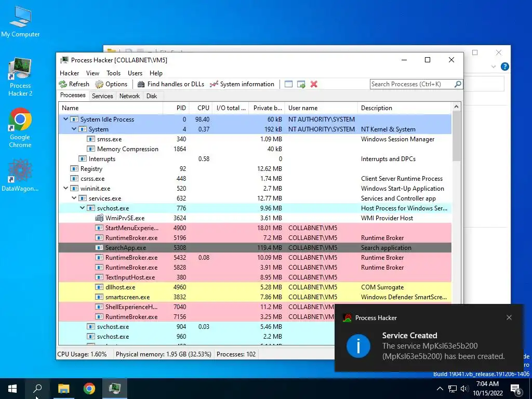Screen dimensions: 532x399
Task: Click RuntimeBroker.exe with PID 7156
Action: pyautogui.click(x=197, y=316)
